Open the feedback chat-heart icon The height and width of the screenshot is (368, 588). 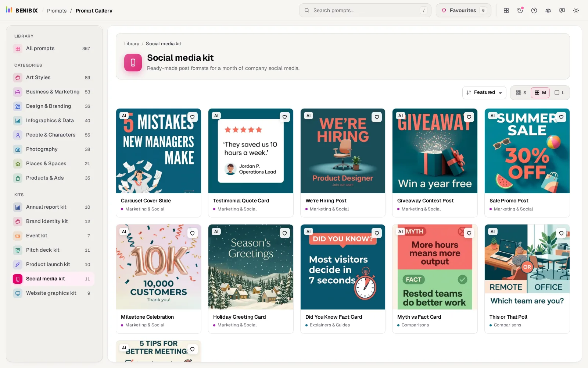pos(562,10)
